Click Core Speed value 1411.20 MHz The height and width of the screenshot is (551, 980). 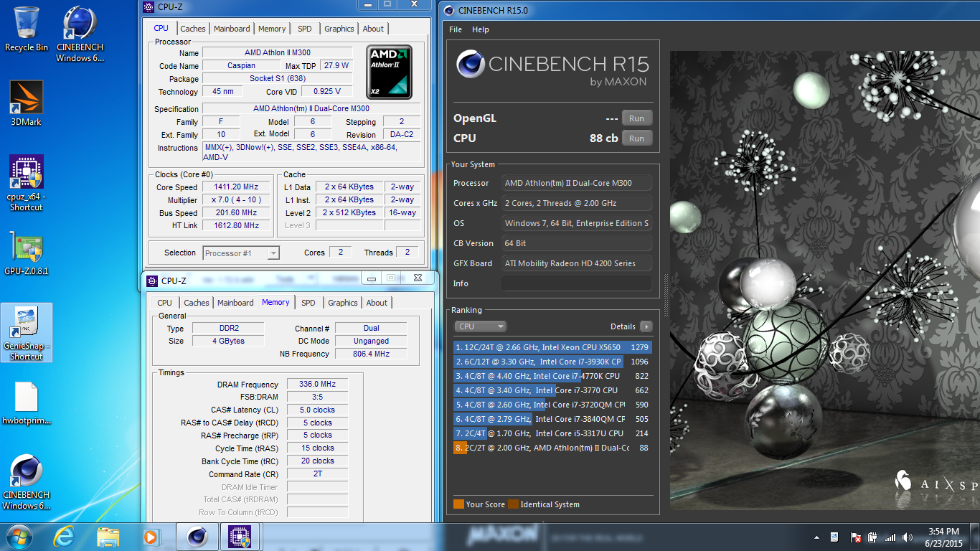click(x=237, y=187)
